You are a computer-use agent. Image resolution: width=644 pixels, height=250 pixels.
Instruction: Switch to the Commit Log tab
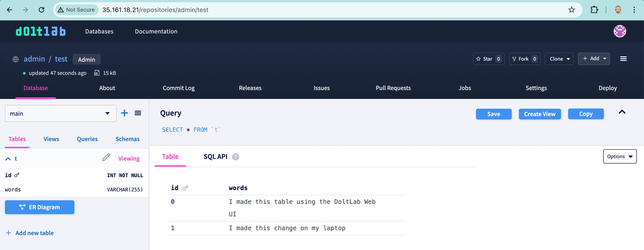(179, 88)
